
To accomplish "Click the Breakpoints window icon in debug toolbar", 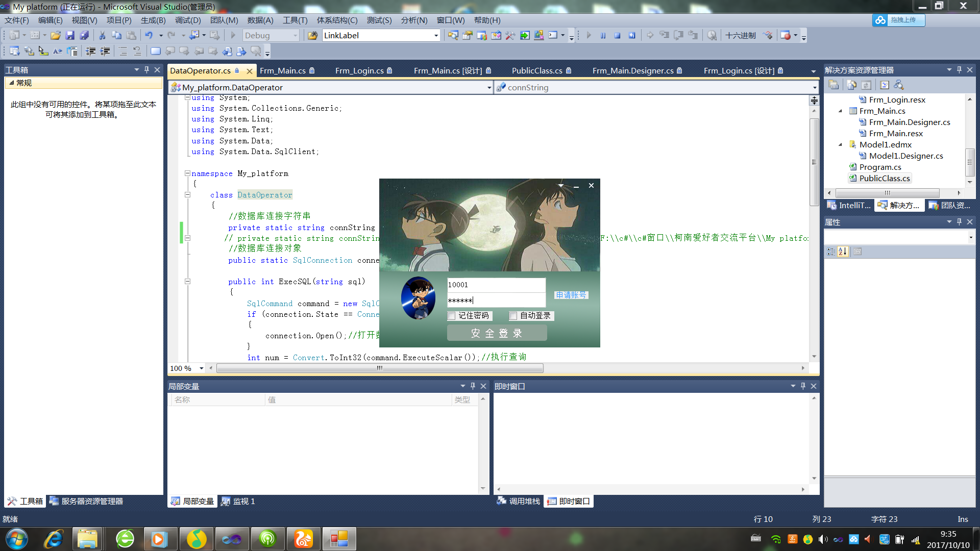I will point(786,36).
